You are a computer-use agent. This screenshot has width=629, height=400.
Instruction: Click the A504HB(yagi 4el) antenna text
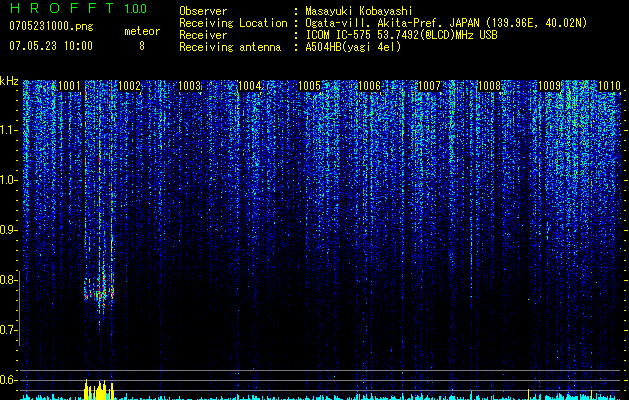353,47
